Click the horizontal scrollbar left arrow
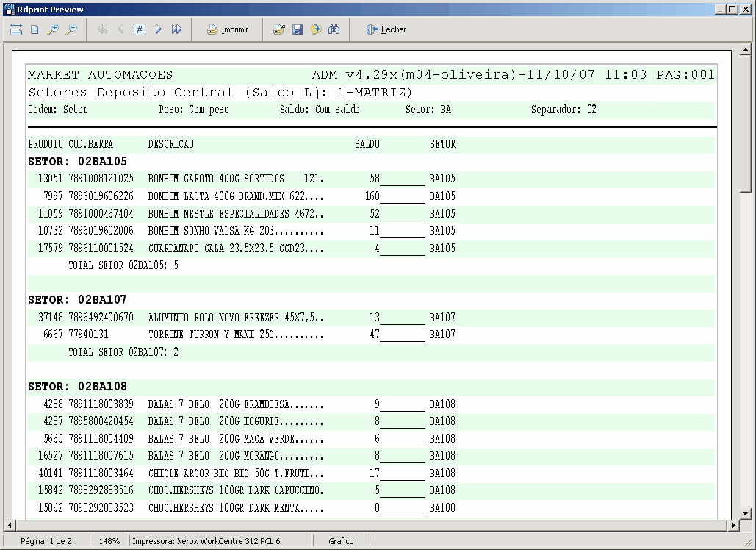Image resolution: width=756 pixels, height=550 pixels. (10, 525)
